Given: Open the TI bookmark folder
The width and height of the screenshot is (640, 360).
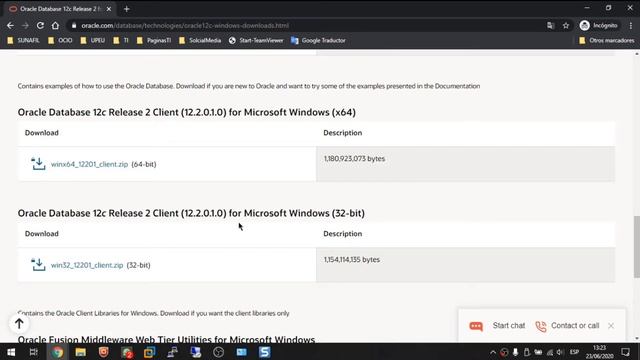Looking at the screenshot, I should coord(121,40).
